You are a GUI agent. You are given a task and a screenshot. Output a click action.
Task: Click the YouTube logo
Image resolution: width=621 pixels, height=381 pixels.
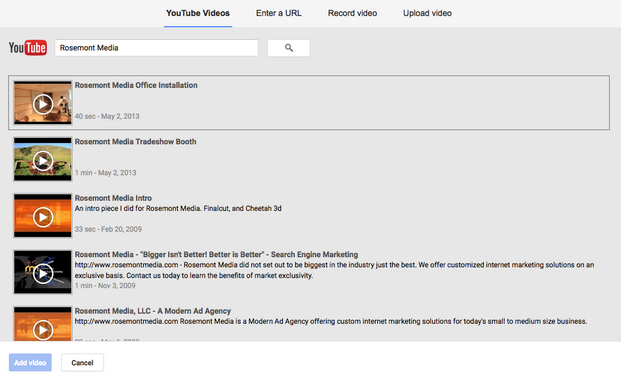point(28,48)
